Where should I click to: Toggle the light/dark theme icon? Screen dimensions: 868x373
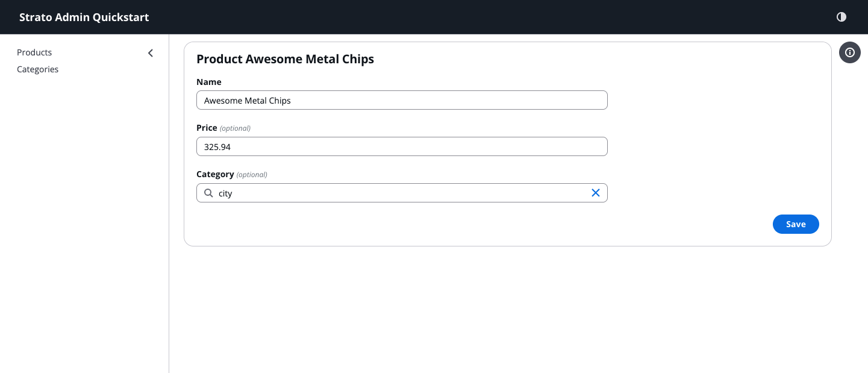(841, 17)
